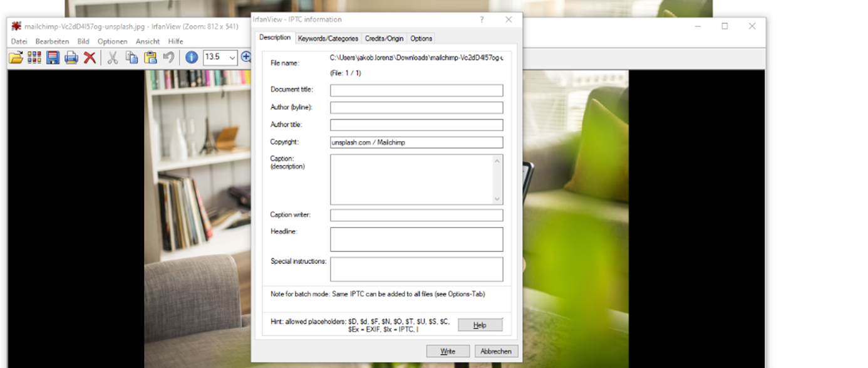Click the Copy icon in toolbar
The height and width of the screenshot is (368, 868).
[132, 58]
